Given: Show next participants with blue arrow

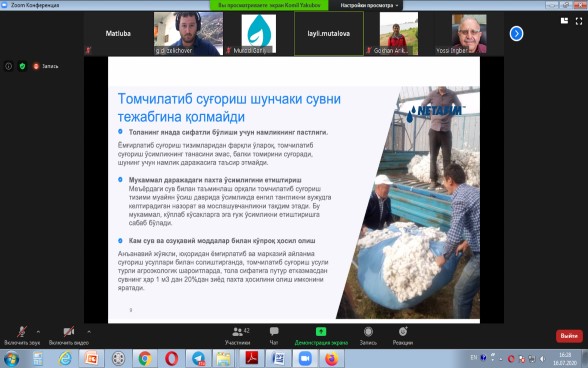Looking at the screenshot, I should pyautogui.click(x=516, y=33).
